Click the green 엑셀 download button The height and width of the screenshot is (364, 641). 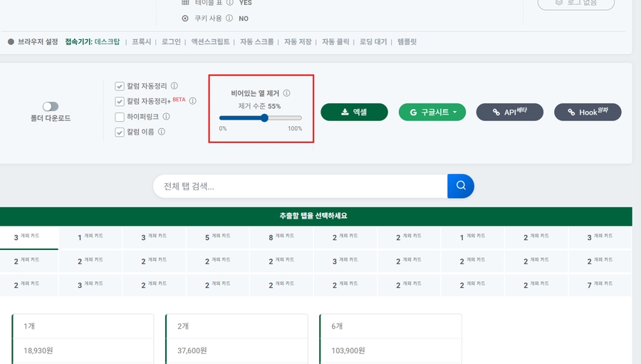click(x=354, y=112)
